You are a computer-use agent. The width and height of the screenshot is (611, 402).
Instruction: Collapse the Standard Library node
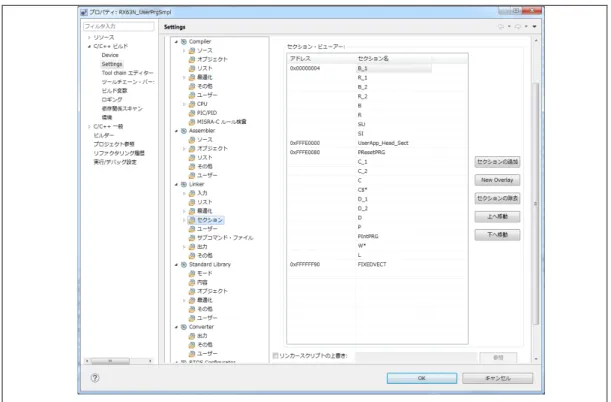(177, 264)
